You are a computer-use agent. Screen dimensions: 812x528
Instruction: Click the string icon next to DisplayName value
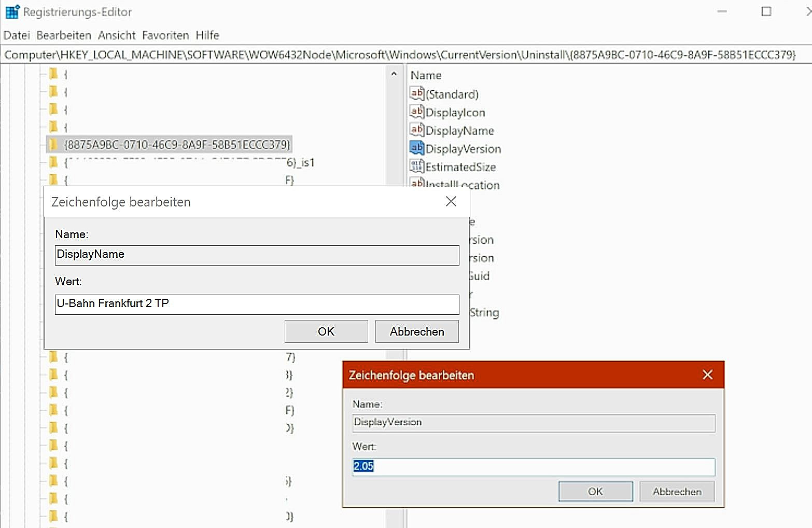(x=417, y=130)
